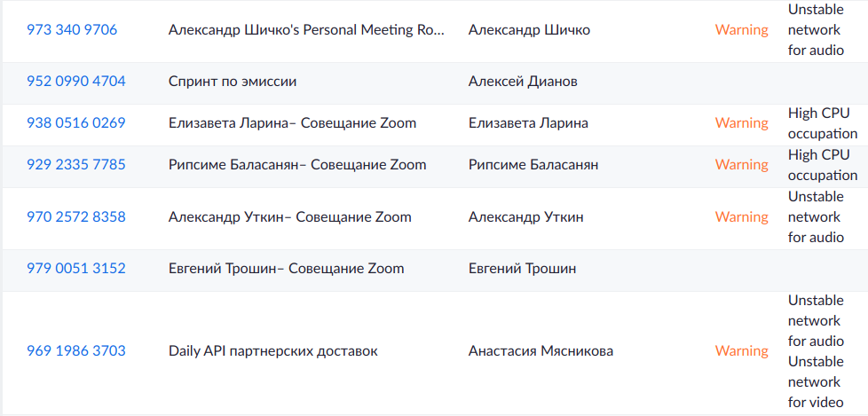Open meeting ID 973 340 9706

coord(72,30)
